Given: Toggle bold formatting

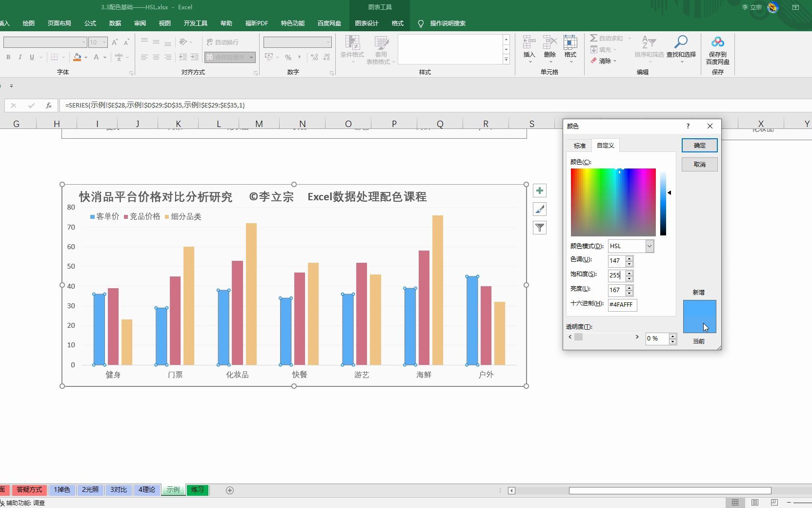Looking at the screenshot, I should (8, 57).
